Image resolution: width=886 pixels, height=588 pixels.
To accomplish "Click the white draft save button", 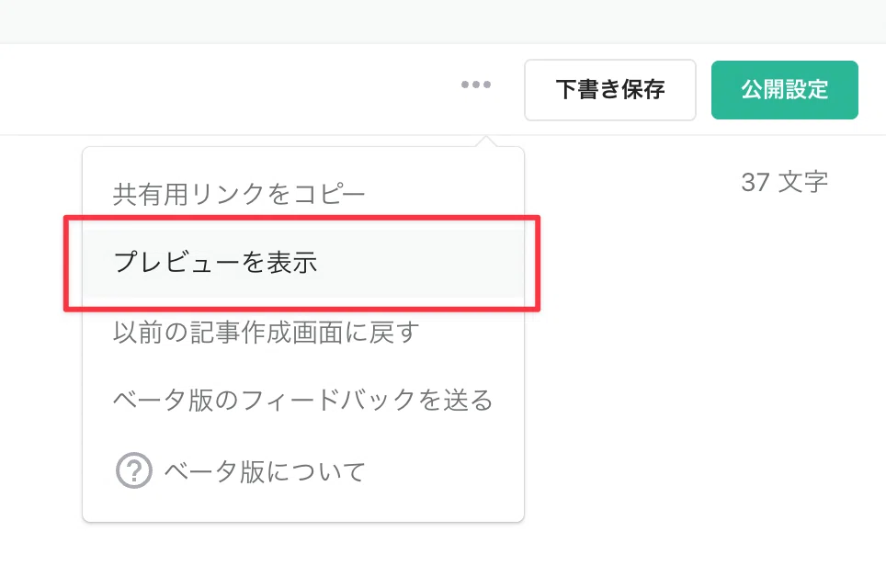I will pyautogui.click(x=609, y=90).
